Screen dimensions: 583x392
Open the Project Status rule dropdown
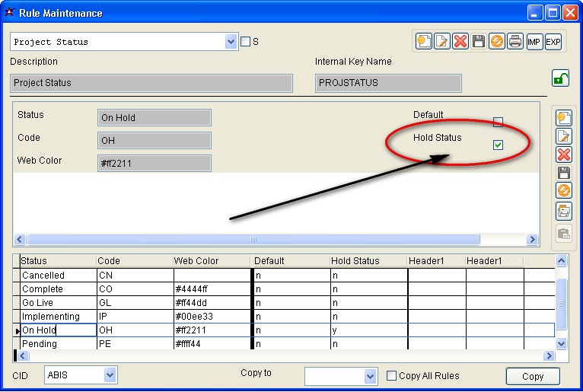231,42
